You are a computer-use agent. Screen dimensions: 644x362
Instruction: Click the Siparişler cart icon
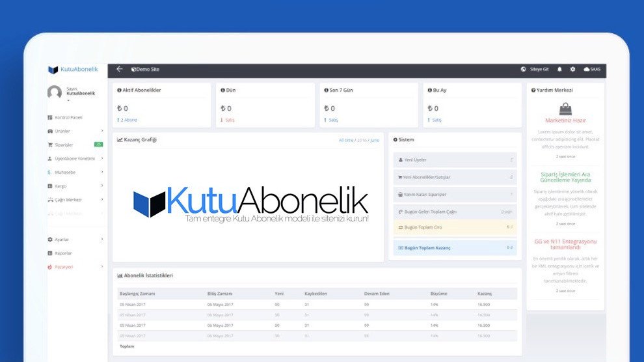50,145
